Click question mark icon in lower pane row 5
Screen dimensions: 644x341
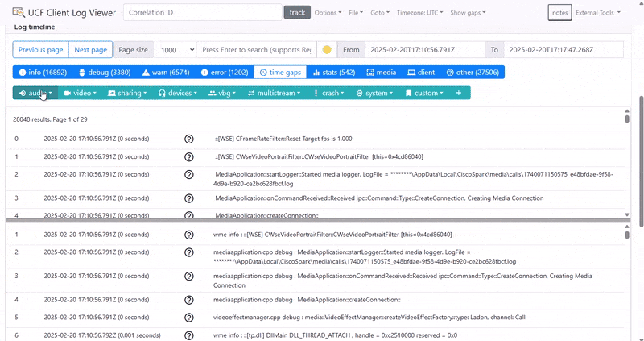point(189,318)
